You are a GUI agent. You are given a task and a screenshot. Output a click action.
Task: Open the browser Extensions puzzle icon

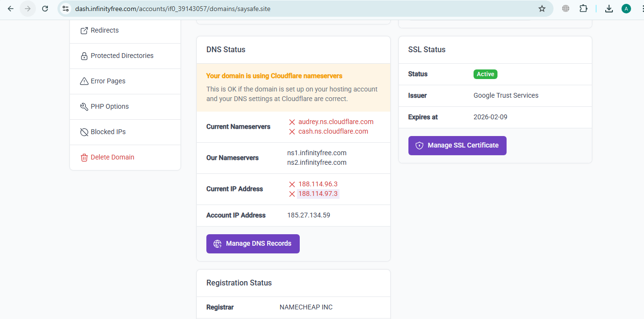tap(583, 9)
